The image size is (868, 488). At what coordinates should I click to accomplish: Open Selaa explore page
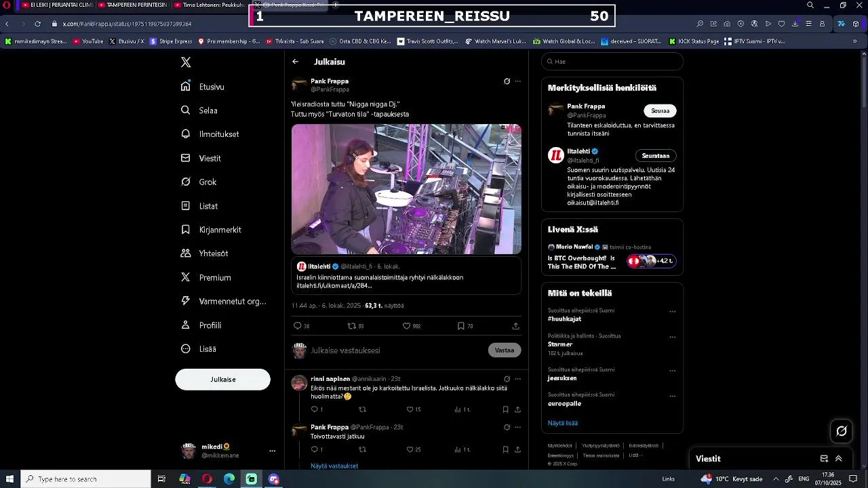point(199,110)
